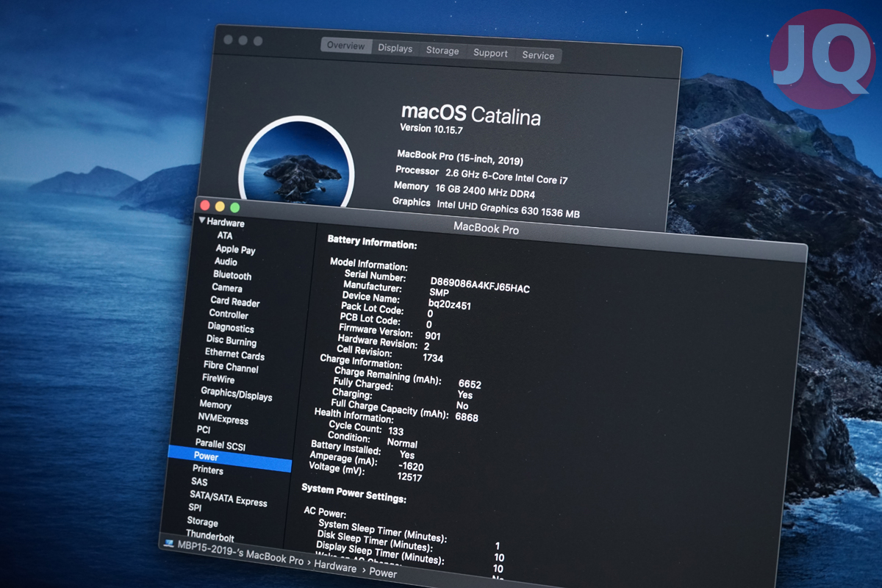This screenshot has height=588, width=882.
Task: Click the computer icon in path bar
Action: coord(169,543)
